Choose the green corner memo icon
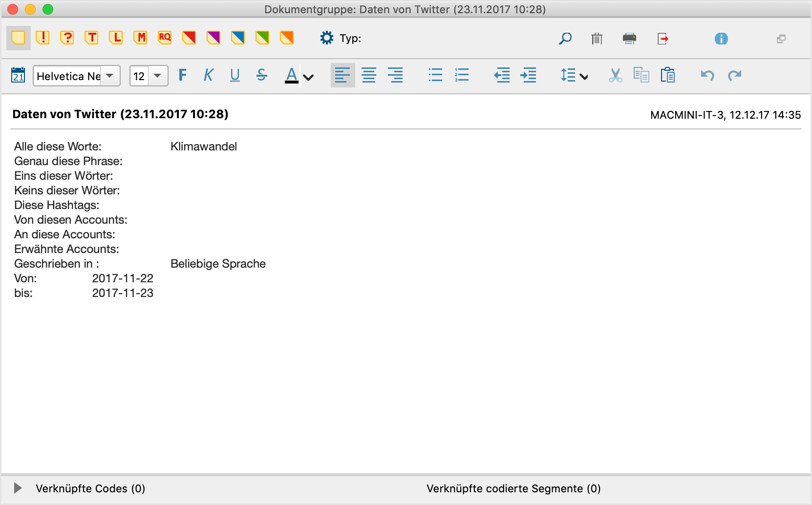Viewport: 812px width, 505px height. [x=263, y=38]
